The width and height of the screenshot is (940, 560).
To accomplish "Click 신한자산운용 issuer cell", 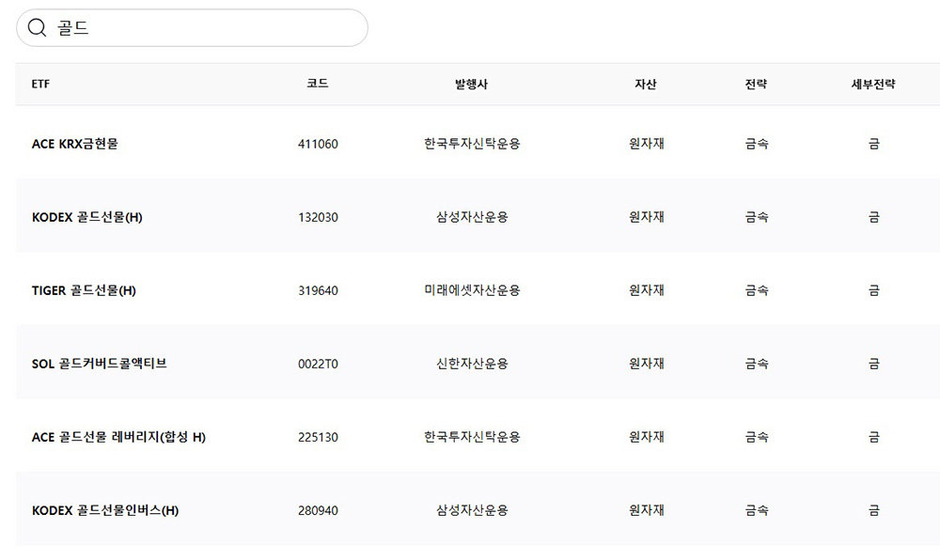I will pos(472,364).
